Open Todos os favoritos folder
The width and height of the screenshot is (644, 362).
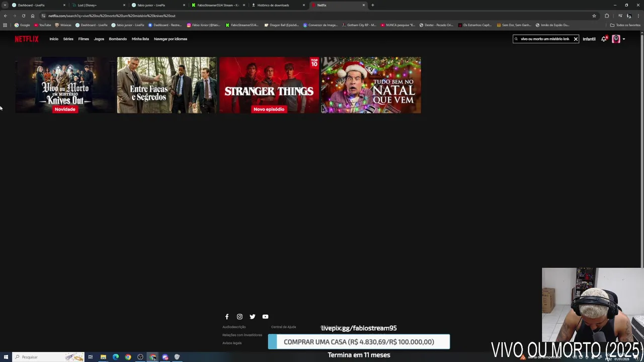625,25
